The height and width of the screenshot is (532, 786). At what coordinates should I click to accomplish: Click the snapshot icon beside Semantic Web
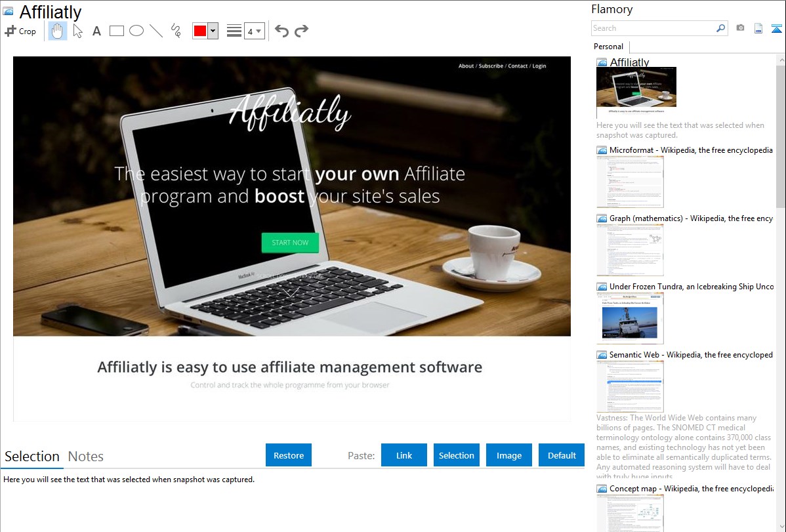[602, 354]
